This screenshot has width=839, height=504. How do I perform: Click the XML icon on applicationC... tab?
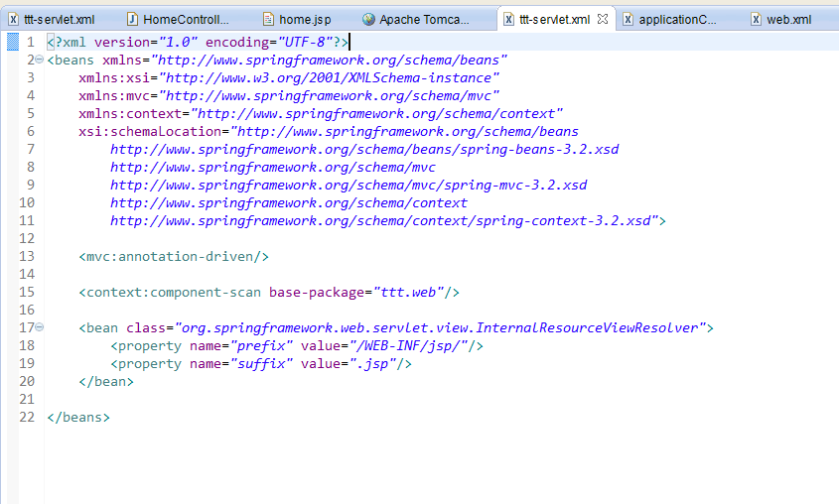click(629, 20)
